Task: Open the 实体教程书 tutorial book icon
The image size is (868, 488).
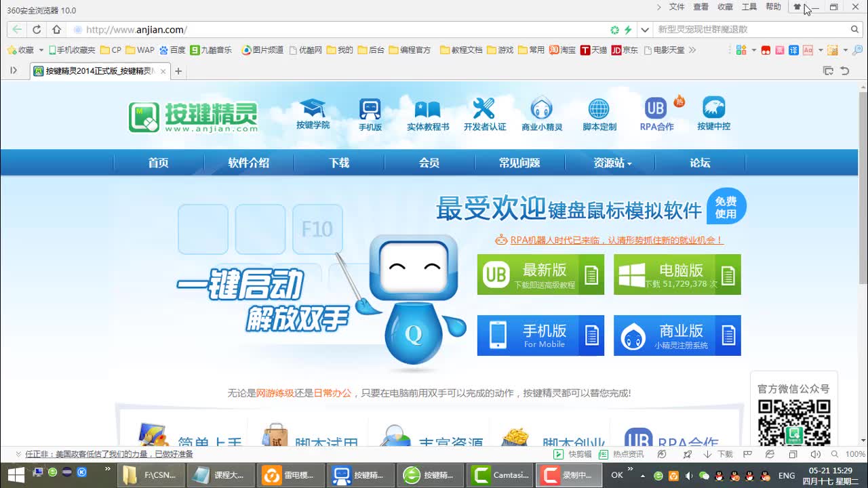Action: 427,115
